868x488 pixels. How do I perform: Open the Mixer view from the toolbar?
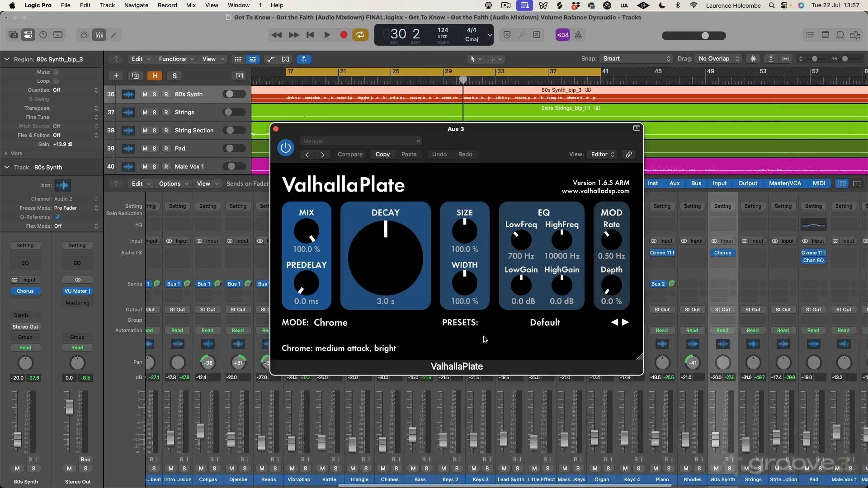tap(99, 34)
